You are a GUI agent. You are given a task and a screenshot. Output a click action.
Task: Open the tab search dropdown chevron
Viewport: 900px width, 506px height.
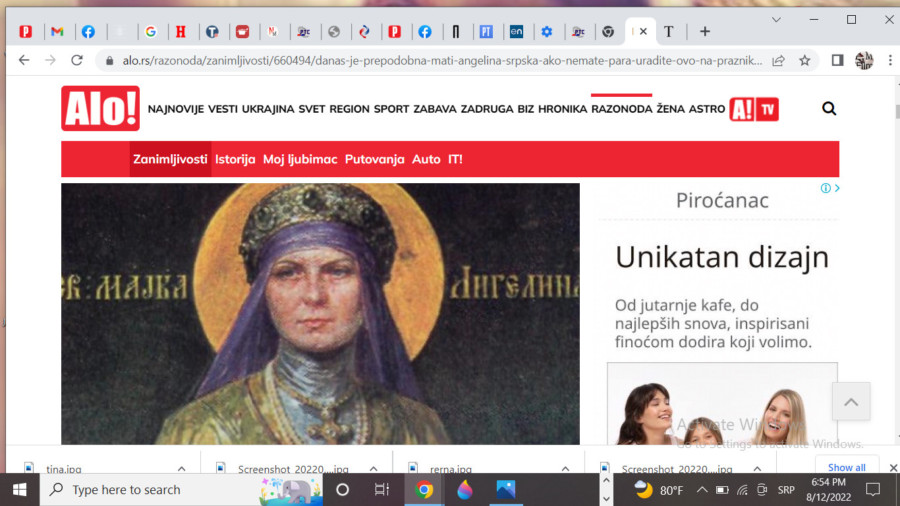[776, 20]
